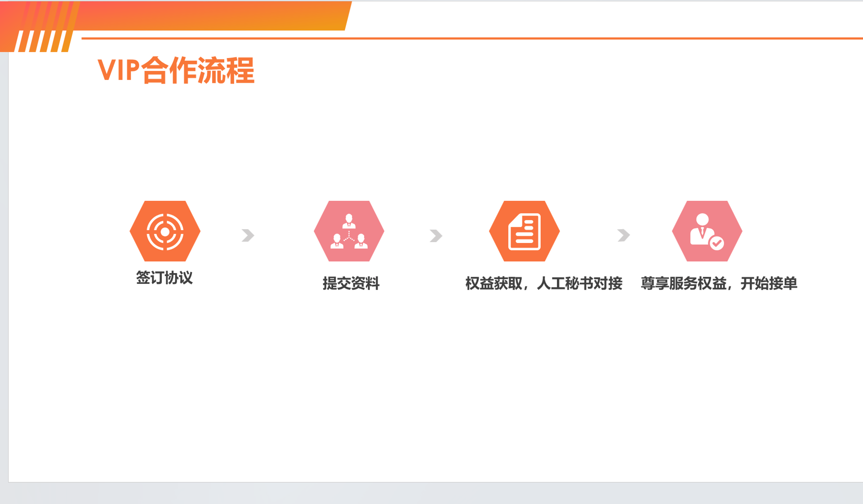Select the 尊享服务权益，开始接单 text
This screenshot has height=504, width=863.
coord(719,283)
